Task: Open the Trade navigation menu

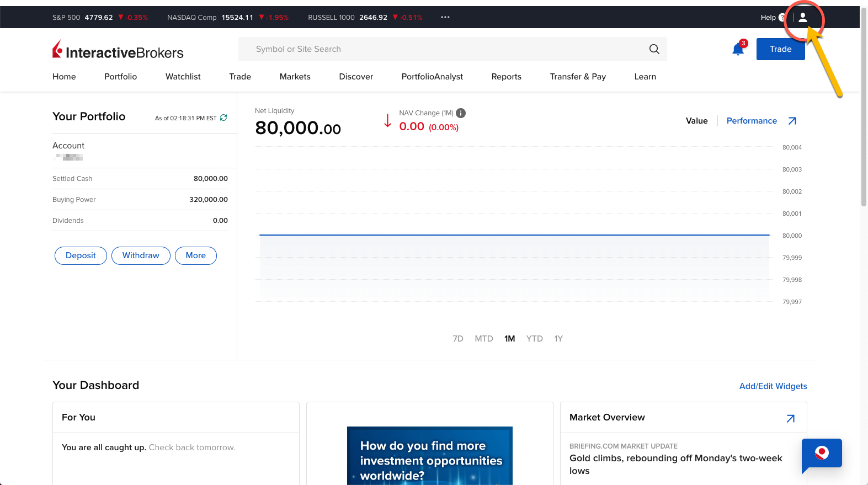Action: tap(240, 77)
